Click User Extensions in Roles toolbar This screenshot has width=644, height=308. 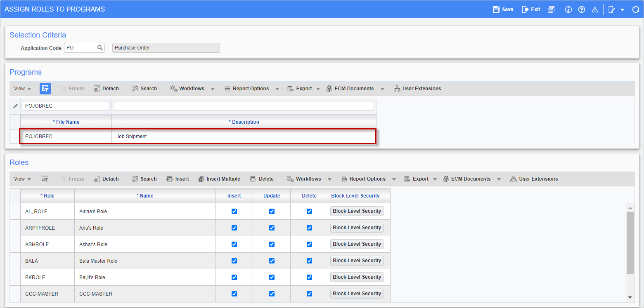point(534,179)
